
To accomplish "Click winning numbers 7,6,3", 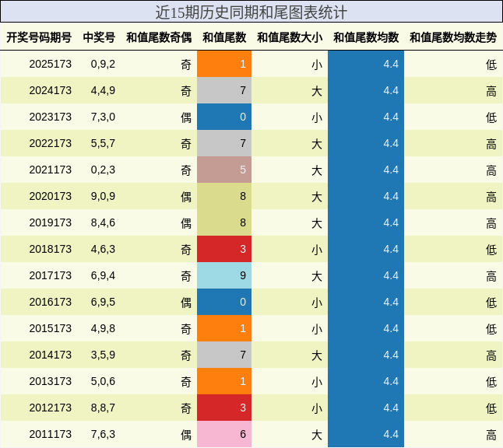I will (103, 434).
